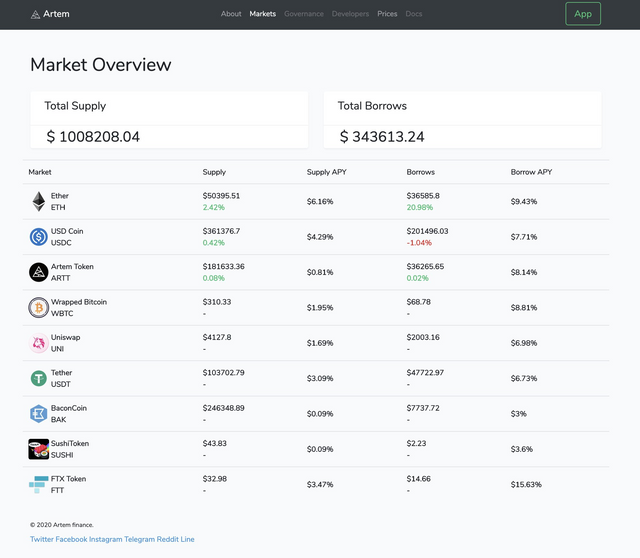Click the SushiToken image icon
This screenshot has height=558, width=640.
click(x=39, y=449)
